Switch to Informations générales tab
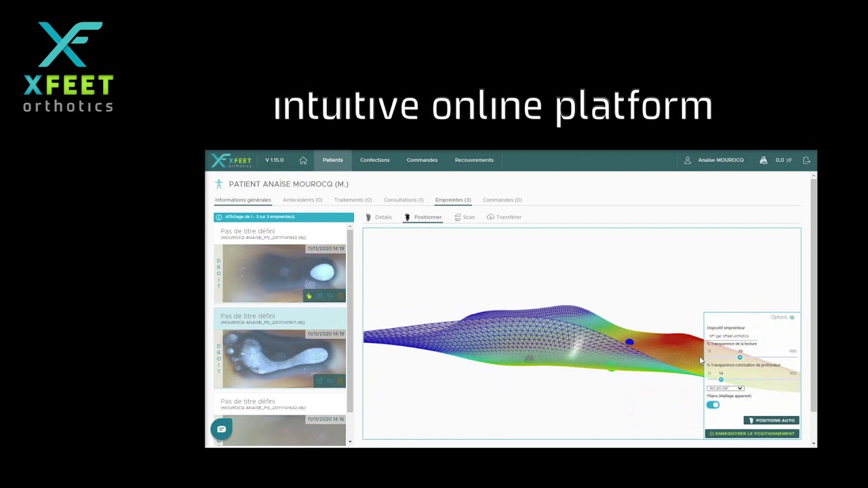The height and width of the screenshot is (488, 868). click(x=243, y=200)
